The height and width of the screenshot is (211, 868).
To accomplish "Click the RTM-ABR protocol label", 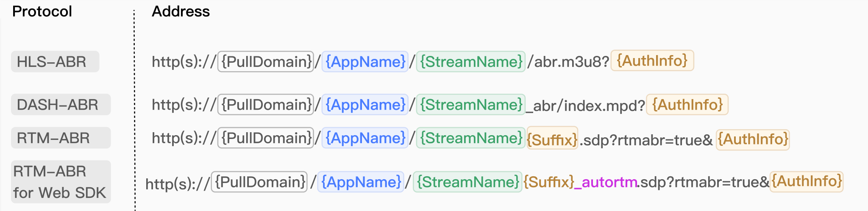I will 61,138.
